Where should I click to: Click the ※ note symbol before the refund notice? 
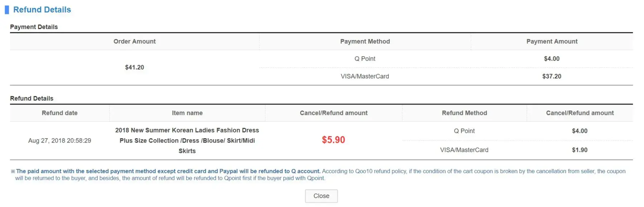13,172
